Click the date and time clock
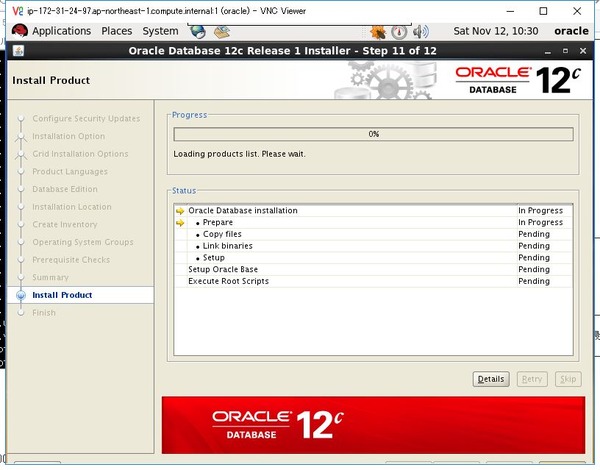 496,31
